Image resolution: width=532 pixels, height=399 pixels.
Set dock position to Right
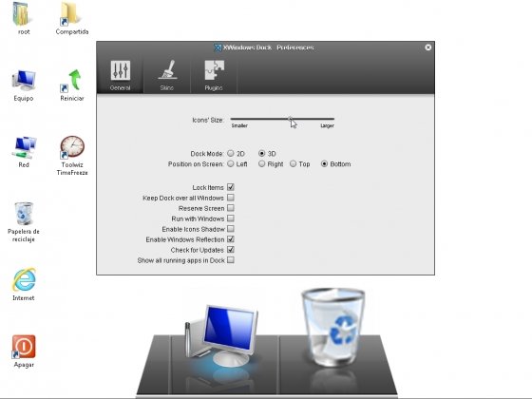point(261,163)
